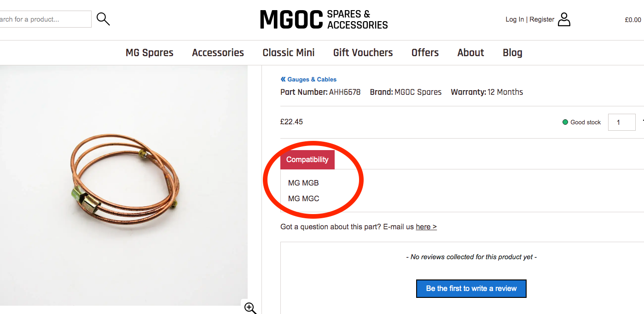Click the green Good stock indicator
Screen dimensions: 644x314
565,122
